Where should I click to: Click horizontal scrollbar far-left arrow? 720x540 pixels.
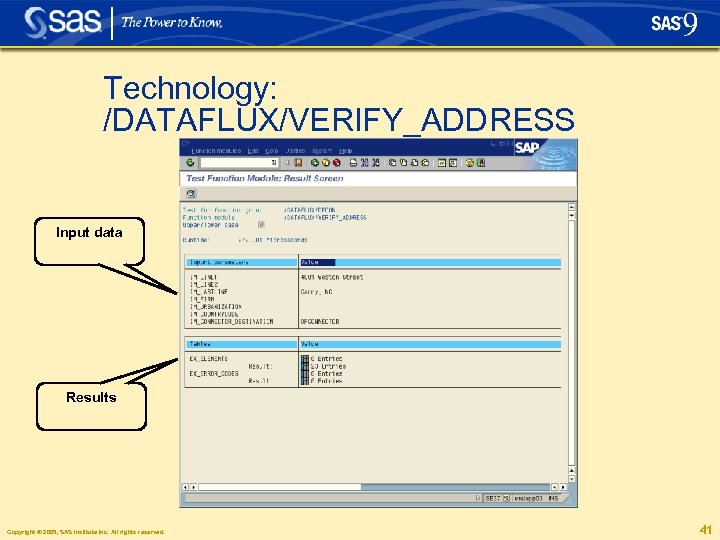point(185,487)
